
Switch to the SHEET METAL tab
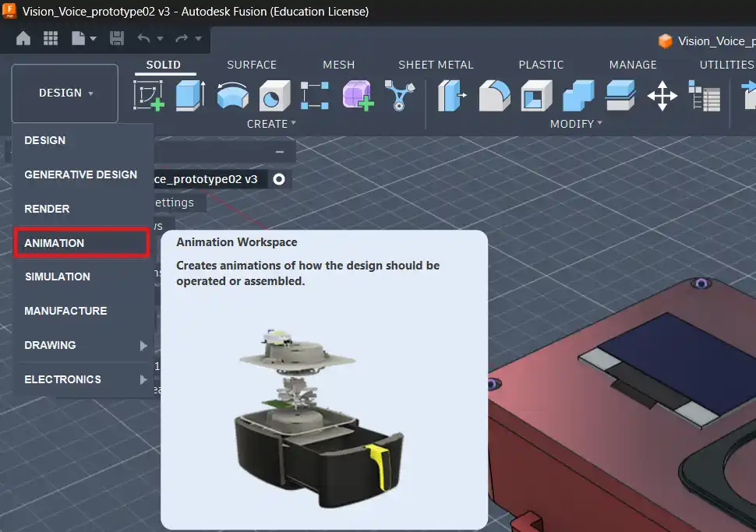[436, 65]
